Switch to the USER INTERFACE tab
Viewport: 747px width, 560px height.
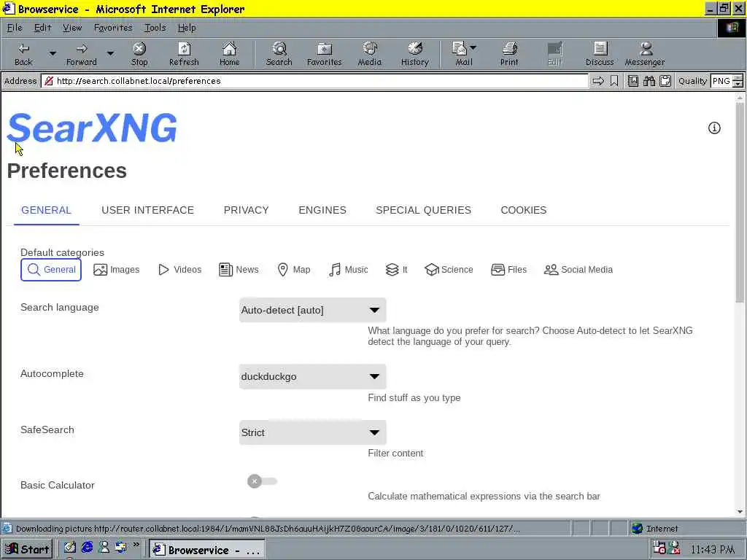click(x=147, y=210)
